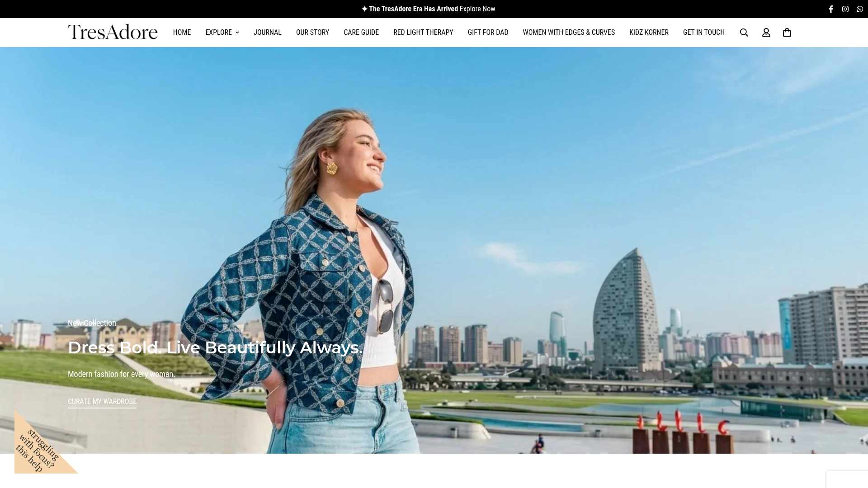Open the shopping bag cart icon
Screen dimensions: 868x488
(x=787, y=33)
